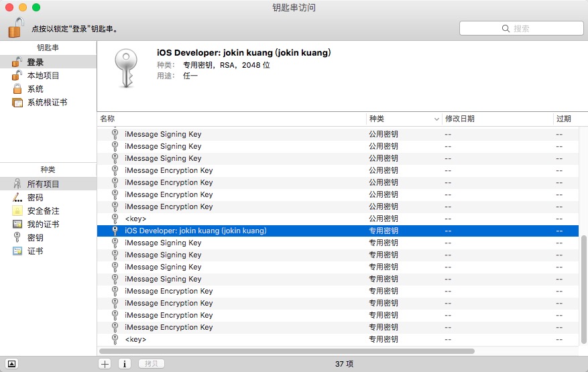Click the info (i) button in the bottom bar
588x372 pixels.
[125, 364]
